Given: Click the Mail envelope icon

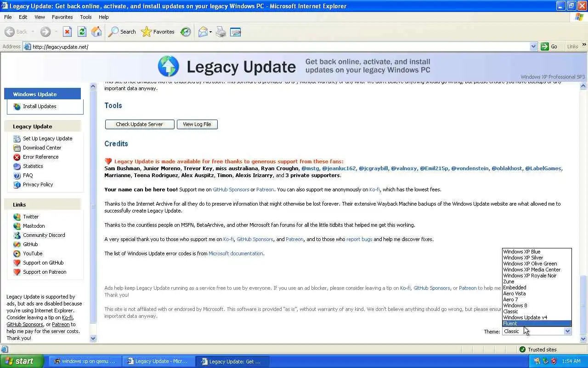Looking at the screenshot, I should click(x=203, y=32).
